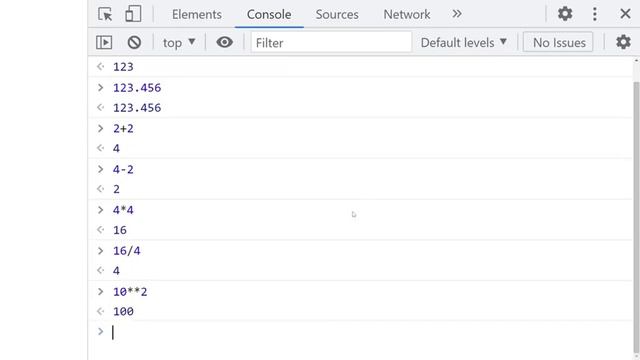Select the input expression 10**2
This screenshot has height=360, width=640.
(x=130, y=292)
